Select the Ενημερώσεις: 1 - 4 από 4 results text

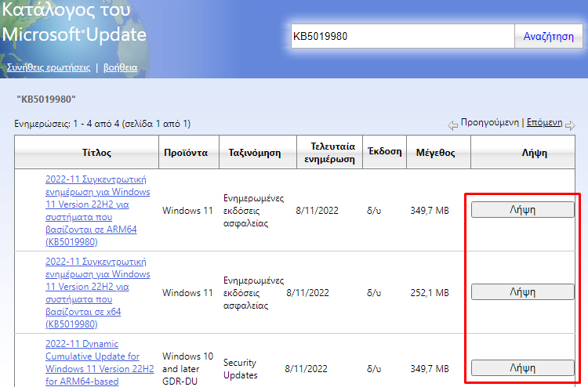(x=103, y=124)
